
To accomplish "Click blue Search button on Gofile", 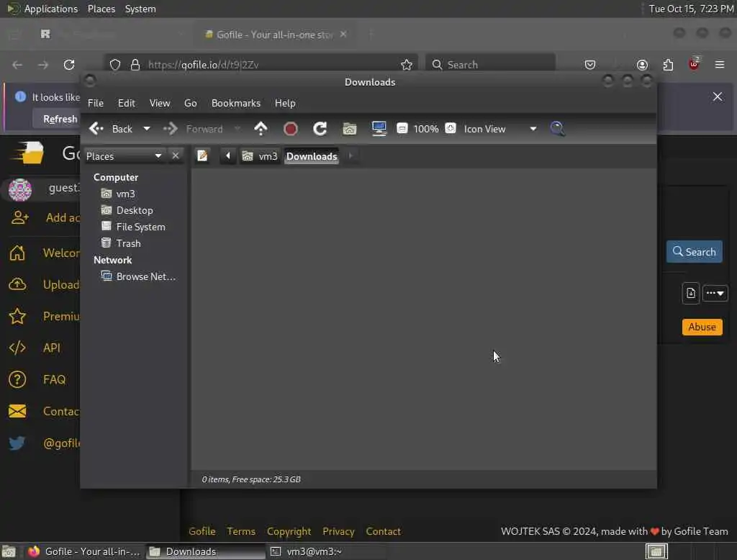I will tap(695, 251).
